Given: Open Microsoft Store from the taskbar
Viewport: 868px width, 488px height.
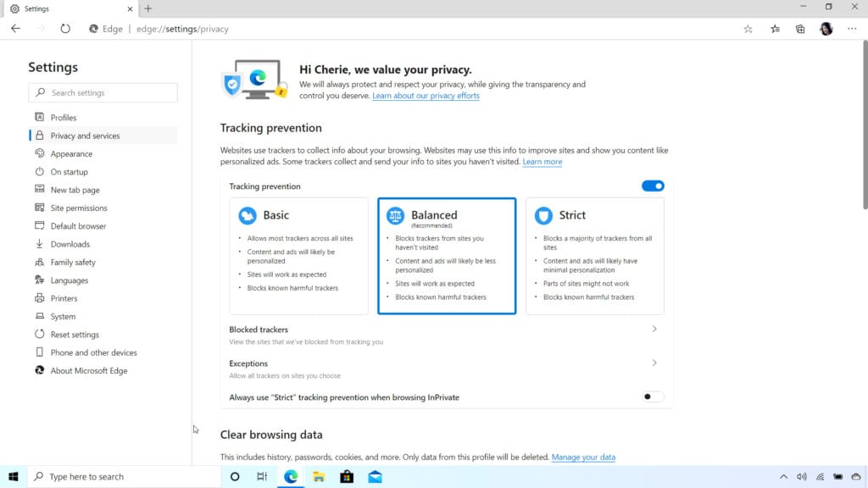Looking at the screenshot, I should click(347, 476).
